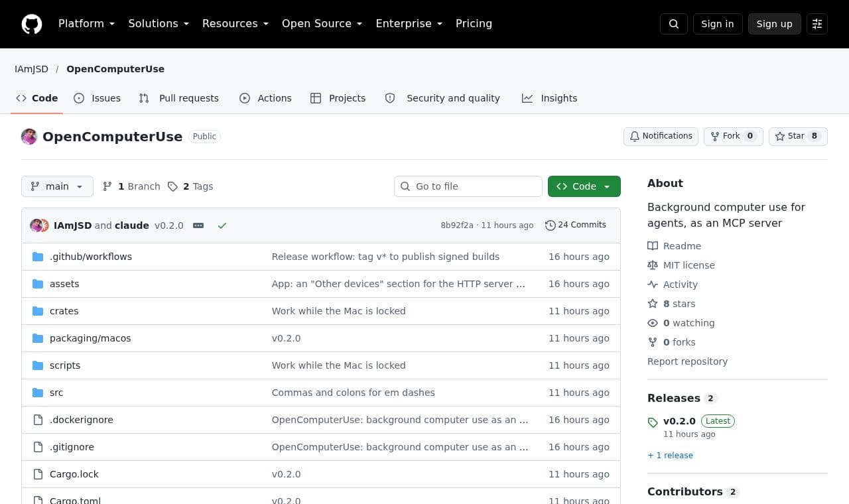Click the green check status icon
Image resolution: width=849 pixels, height=504 pixels.
coord(222,225)
